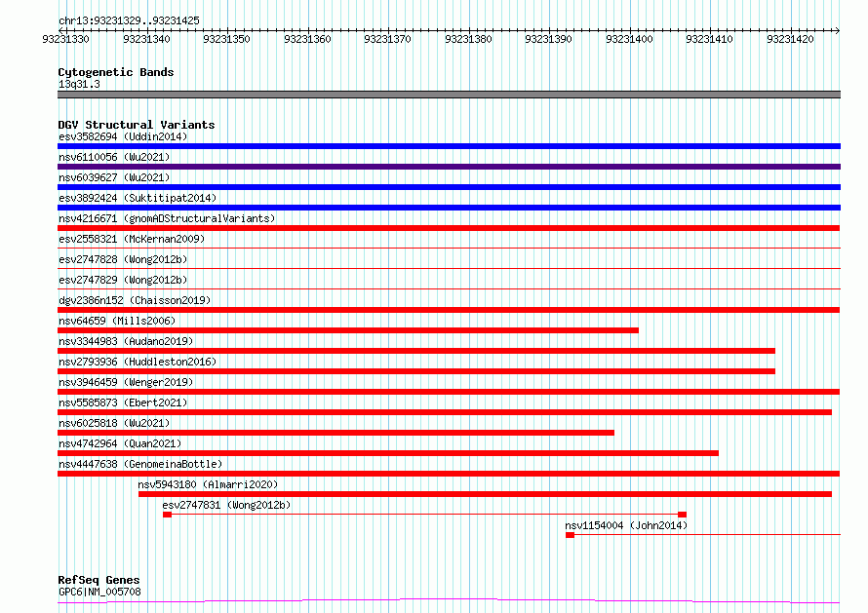Click the 93231400 ruler position label
This screenshot has width=868, height=613.
click(629, 39)
